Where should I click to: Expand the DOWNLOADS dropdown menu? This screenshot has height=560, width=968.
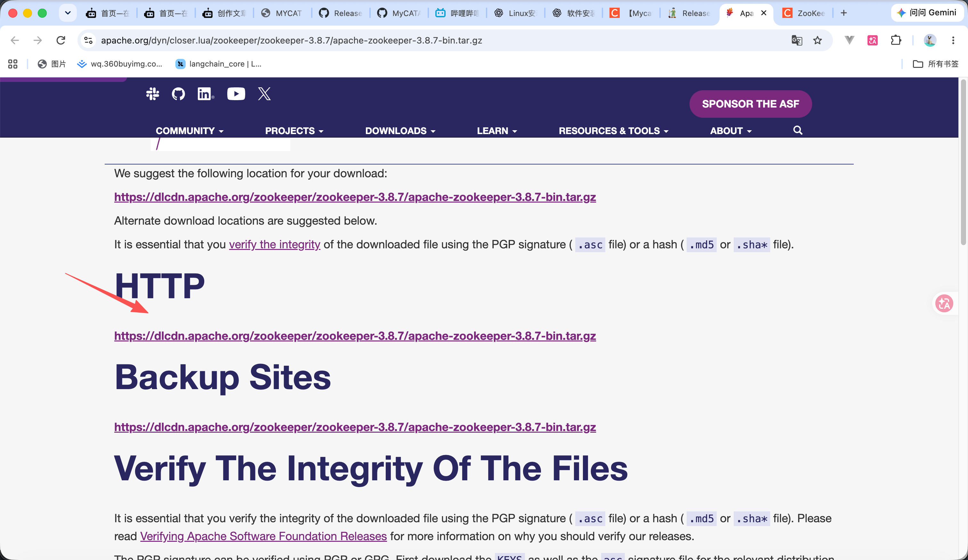(400, 131)
